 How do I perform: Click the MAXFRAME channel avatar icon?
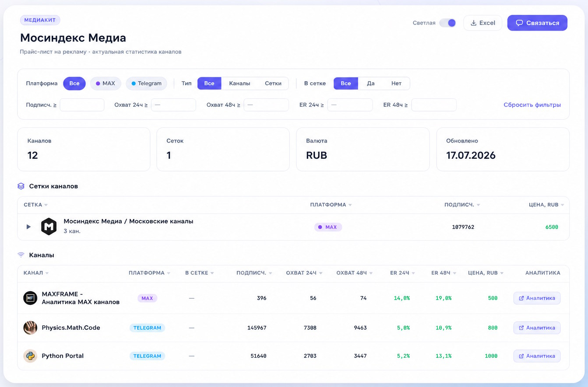(x=30, y=298)
